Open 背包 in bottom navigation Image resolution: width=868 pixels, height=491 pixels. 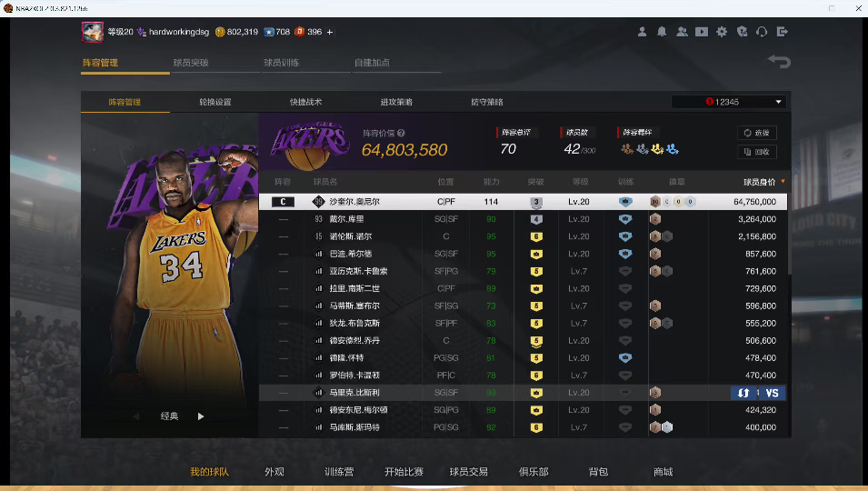598,472
